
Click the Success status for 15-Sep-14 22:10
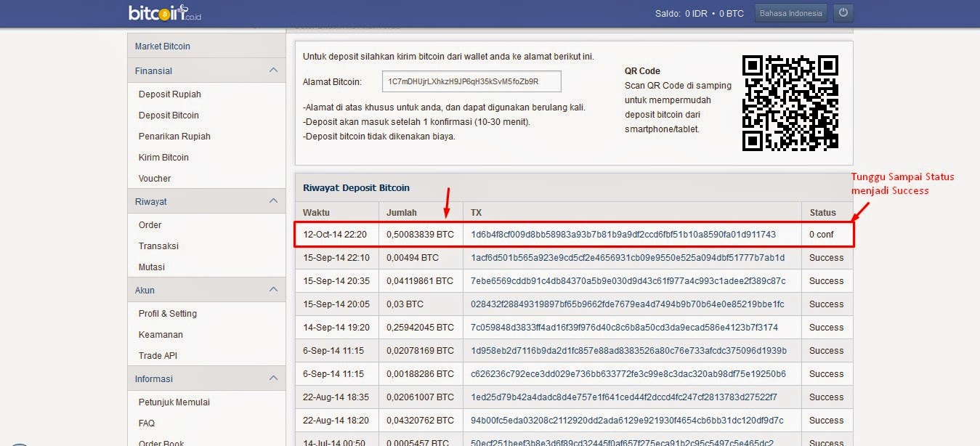827,258
